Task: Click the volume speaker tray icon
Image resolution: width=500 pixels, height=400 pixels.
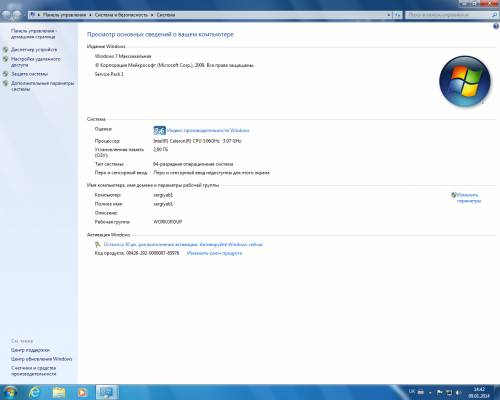Action: (458, 392)
